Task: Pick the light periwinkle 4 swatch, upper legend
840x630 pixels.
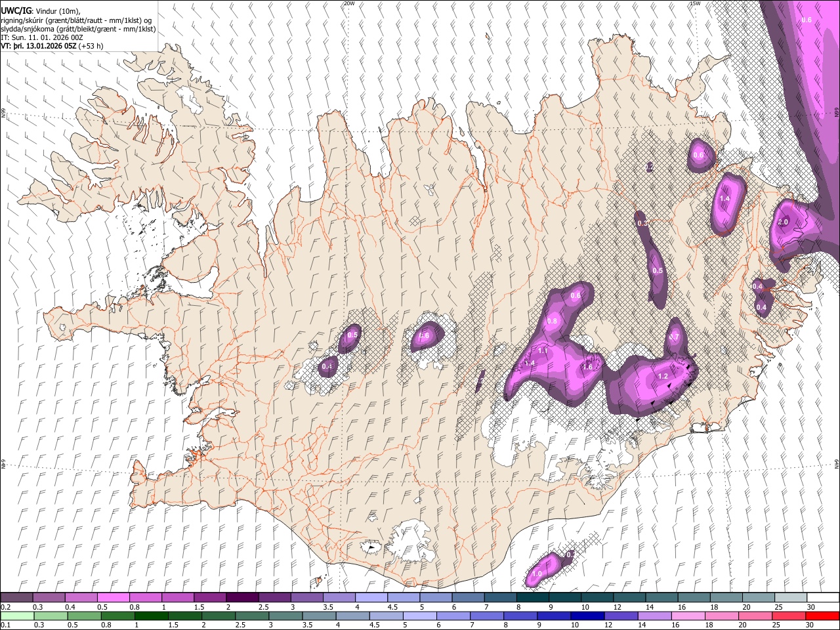Action: [371, 598]
